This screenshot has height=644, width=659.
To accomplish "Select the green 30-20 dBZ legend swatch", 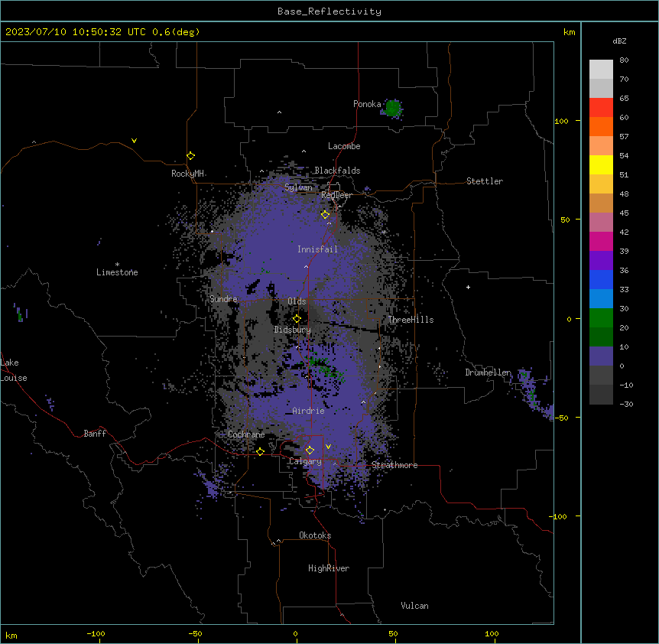I will point(601,318).
